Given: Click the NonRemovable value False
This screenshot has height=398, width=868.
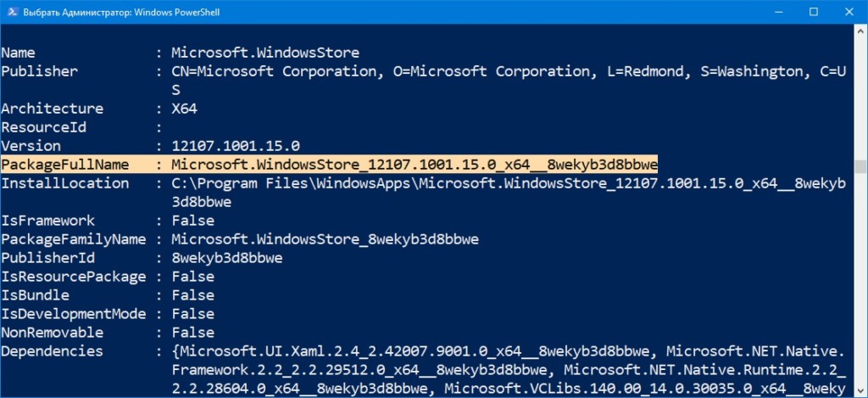Looking at the screenshot, I should pos(193,333).
